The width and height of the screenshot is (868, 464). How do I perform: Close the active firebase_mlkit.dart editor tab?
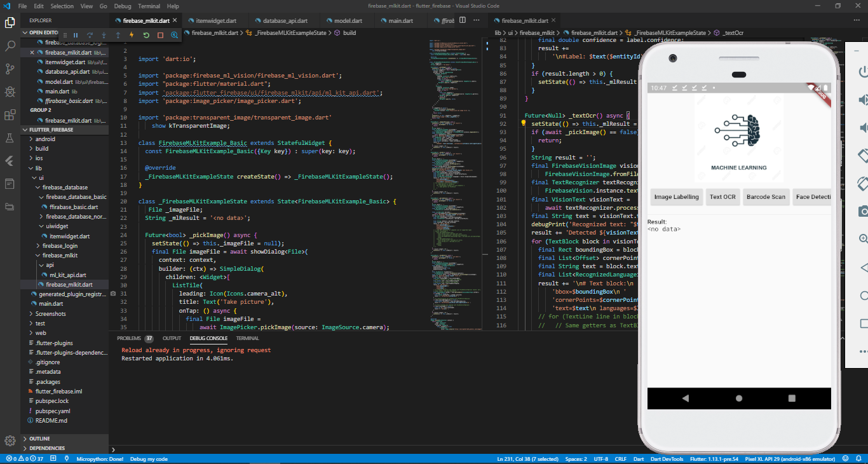175,20
